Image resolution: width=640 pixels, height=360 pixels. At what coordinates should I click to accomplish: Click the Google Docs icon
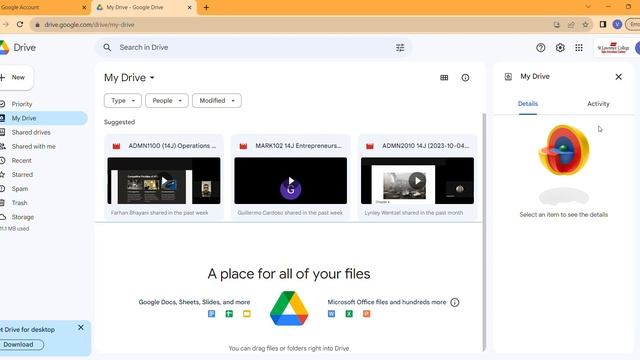(211, 313)
